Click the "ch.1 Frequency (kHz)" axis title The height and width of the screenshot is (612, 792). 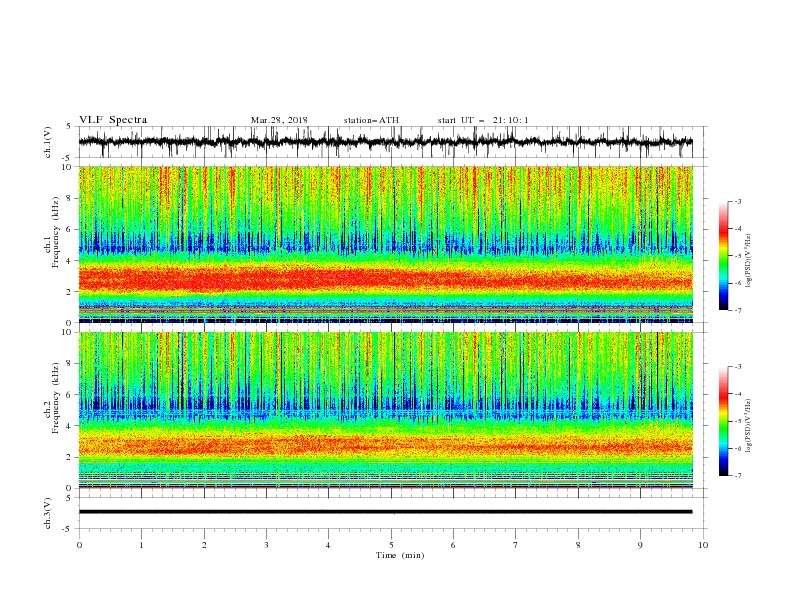[x=52, y=233]
